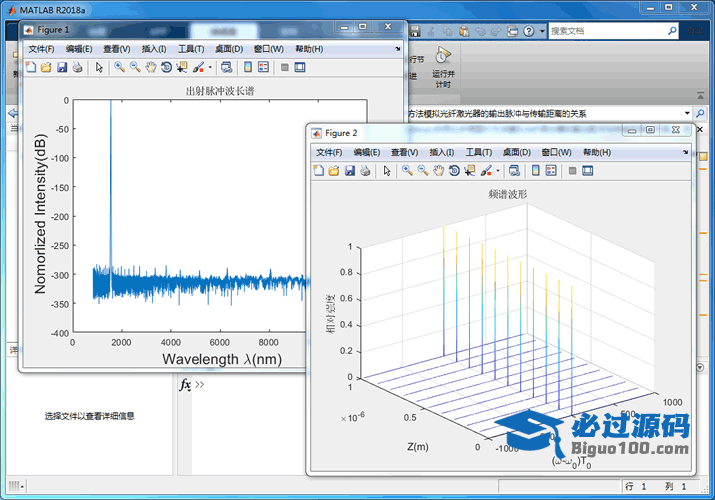The image size is (715, 500).
Task: Open Brush color dropdown arrow in Figure 1
Action: coord(210,67)
